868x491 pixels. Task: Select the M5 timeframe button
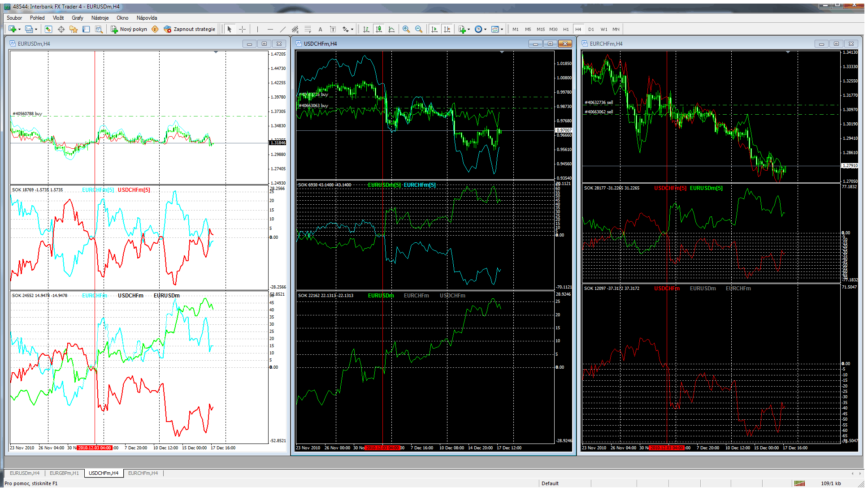pos(528,29)
